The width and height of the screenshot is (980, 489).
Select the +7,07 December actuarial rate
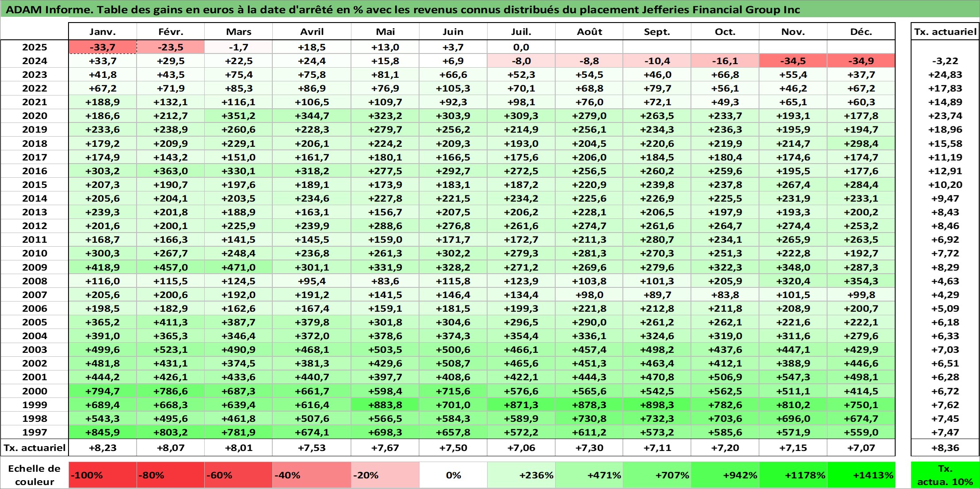tap(861, 447)
